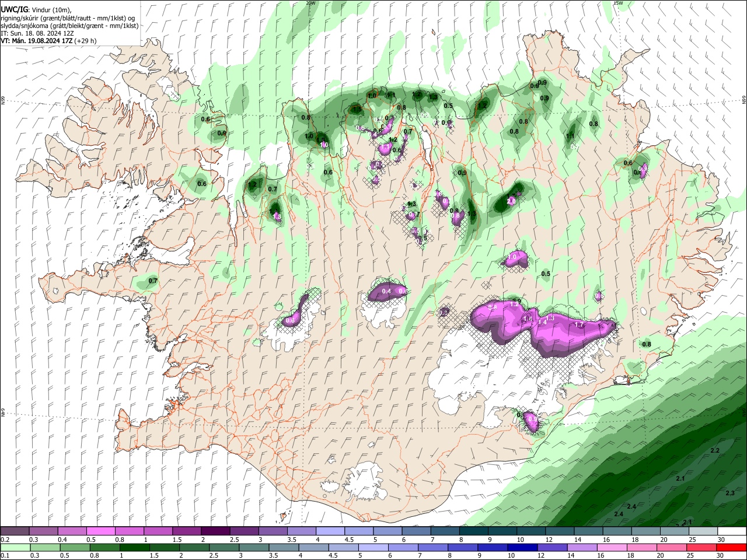Image resolution: width=747 pixels, height=560 pixels.
Task: Click the '1.7' value on the large purple snow area
Action: tap(579, 325)
